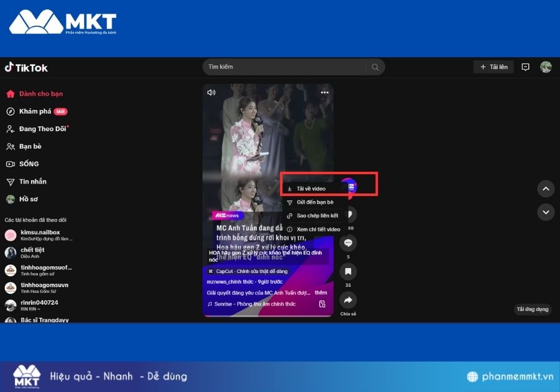Click the TikTok logo
The width and height of the screenshot is (560, 392).
26,67
